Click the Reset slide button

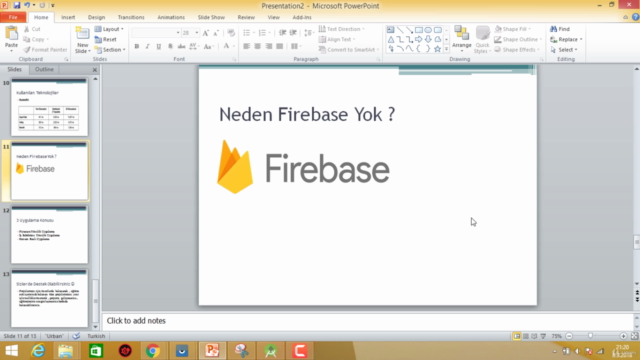click(x=106, y=39)
